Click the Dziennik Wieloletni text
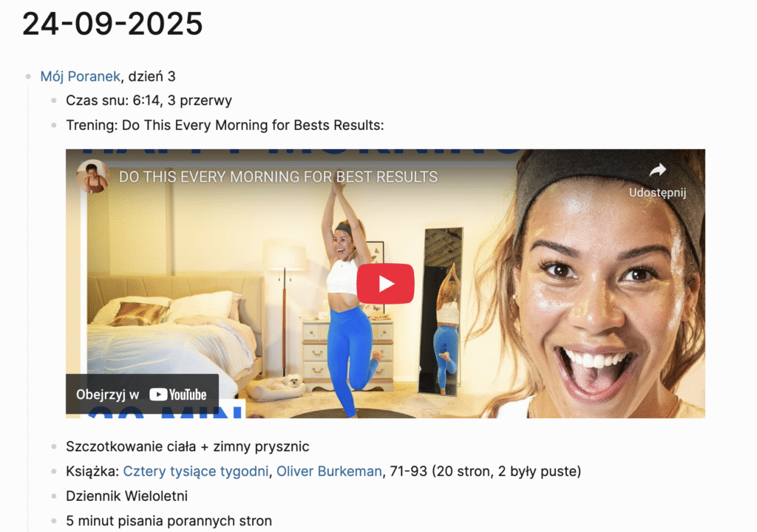The width and height of the screenshot is (757, 532). (x=126, y=496)
